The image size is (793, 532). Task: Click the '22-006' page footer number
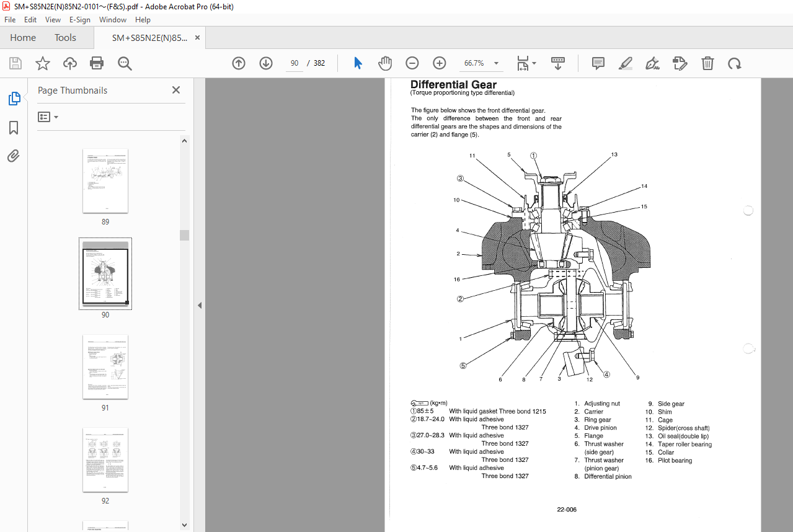coord(567,510)
